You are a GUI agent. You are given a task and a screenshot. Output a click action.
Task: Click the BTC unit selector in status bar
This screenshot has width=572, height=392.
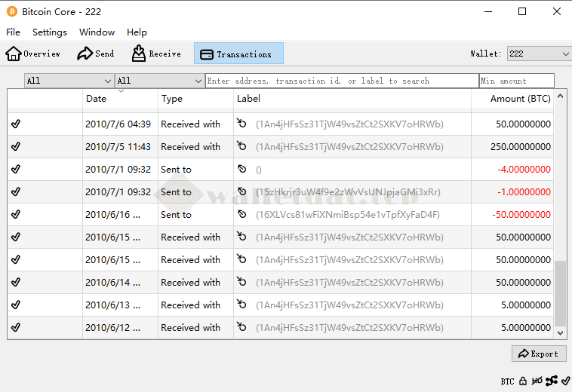coord(507,381)
